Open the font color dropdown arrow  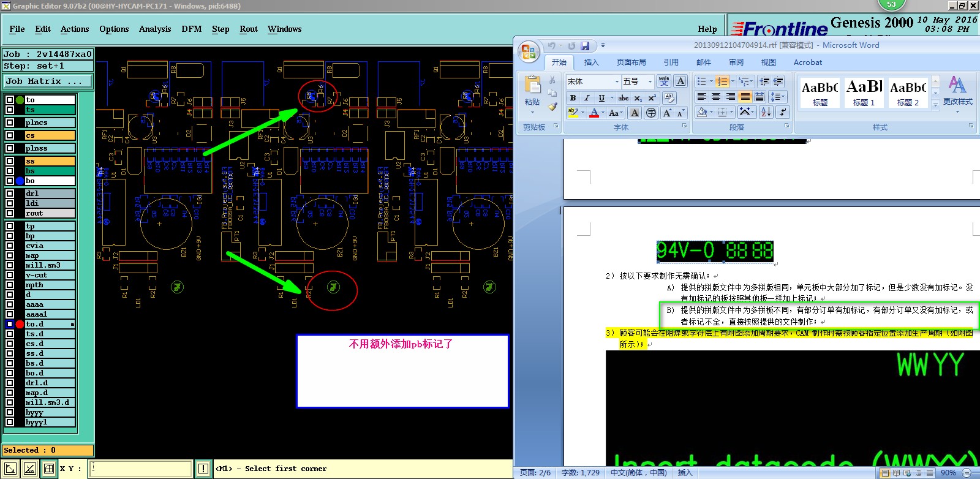(603, 113)
